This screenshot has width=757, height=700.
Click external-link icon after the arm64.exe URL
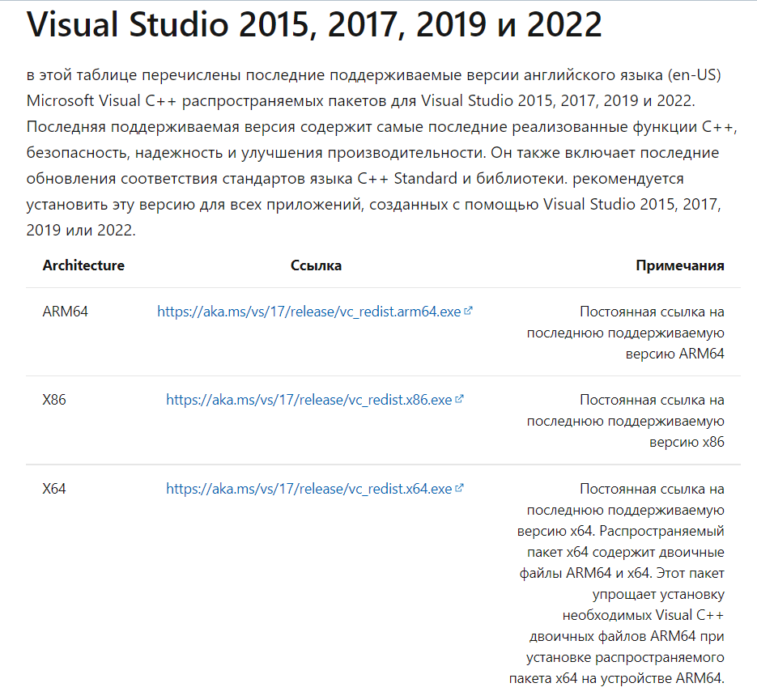[469, 311]
